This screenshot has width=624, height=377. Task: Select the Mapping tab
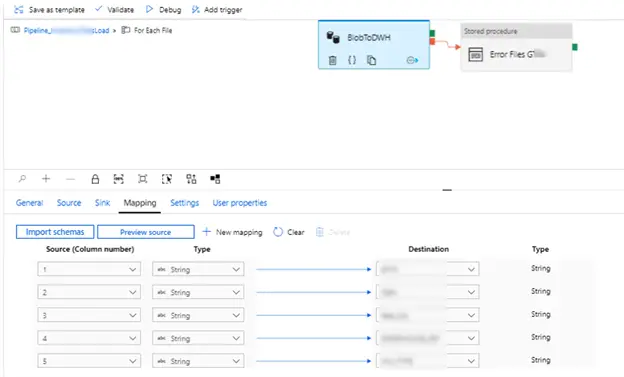[x=140, y=203]
